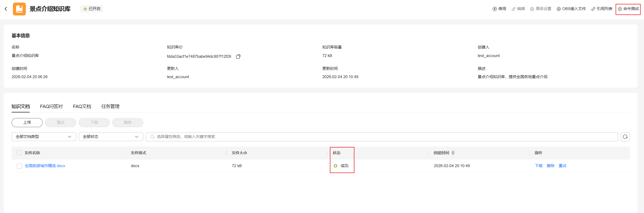Sort by 创建时间 column arrows
The image size is (644, 213).
[x=453, y=153]
